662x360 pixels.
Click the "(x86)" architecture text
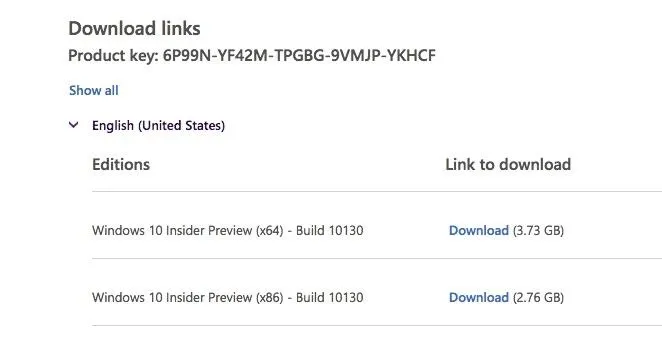(269, 298)
